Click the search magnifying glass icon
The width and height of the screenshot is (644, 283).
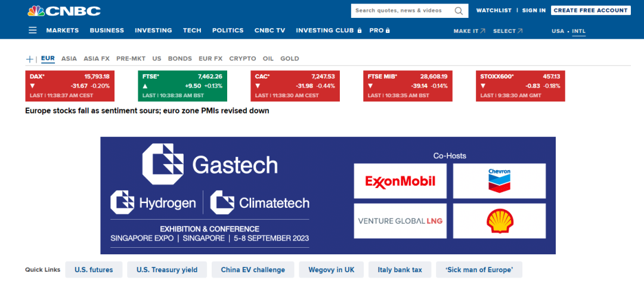459,11
